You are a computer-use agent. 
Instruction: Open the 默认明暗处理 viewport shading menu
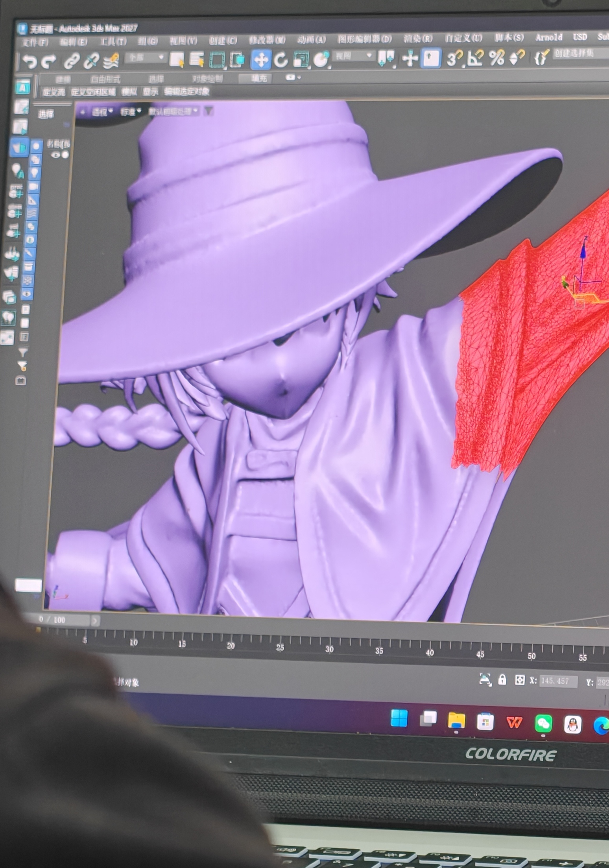pos(173,112)
